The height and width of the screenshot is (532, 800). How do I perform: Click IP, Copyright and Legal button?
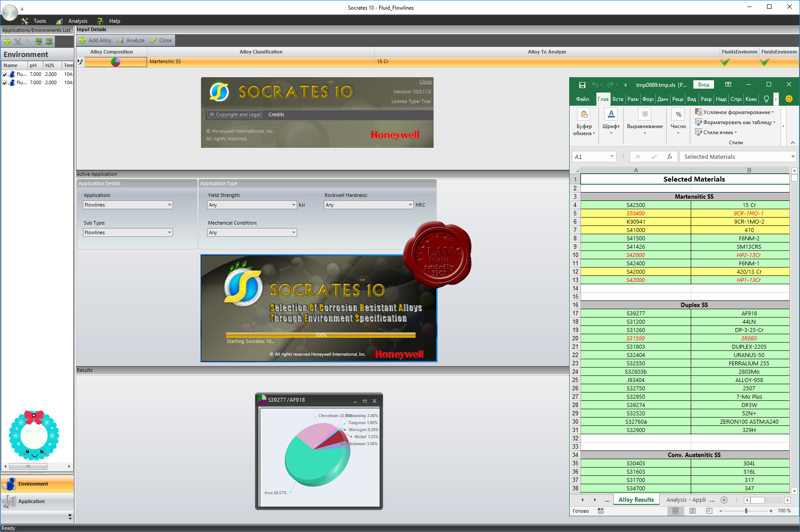coord(235,115)
